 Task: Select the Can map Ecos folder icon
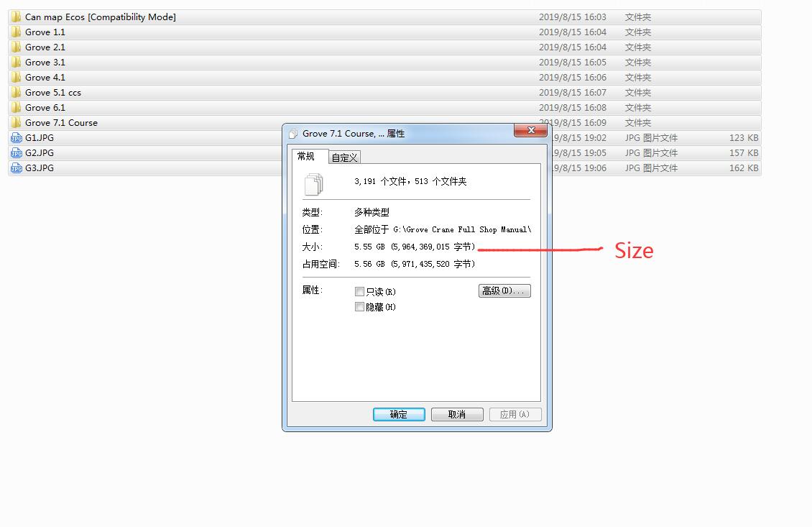(x=16, y=17)
